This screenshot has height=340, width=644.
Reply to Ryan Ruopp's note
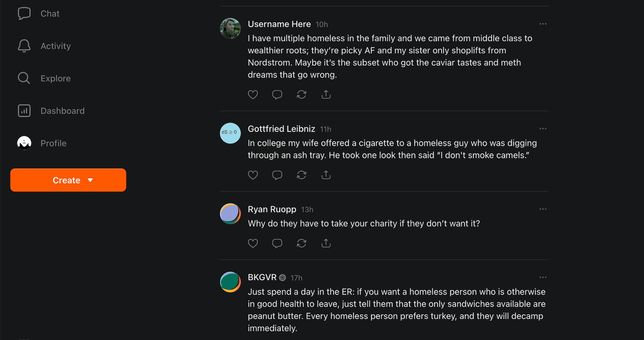point(277,243)
